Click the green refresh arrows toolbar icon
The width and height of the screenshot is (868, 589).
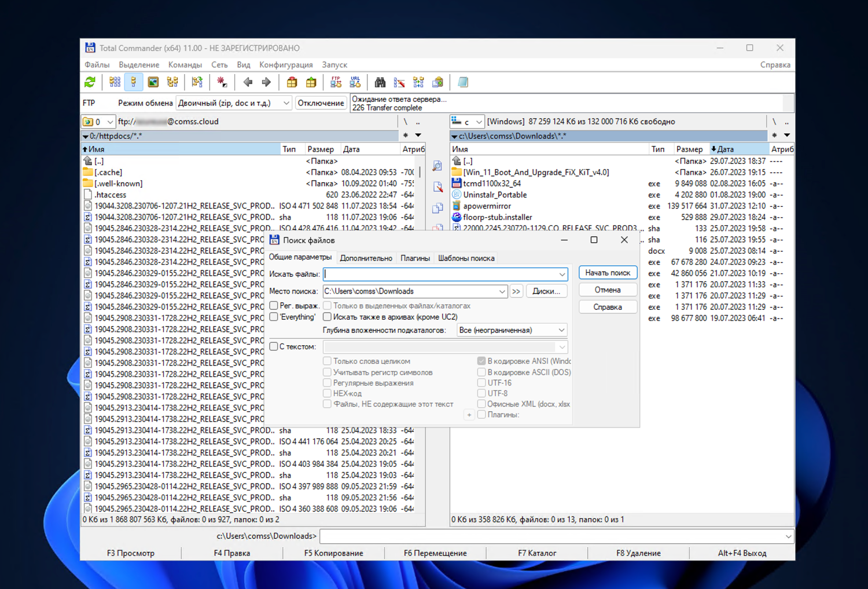click(x=90, y=82)
